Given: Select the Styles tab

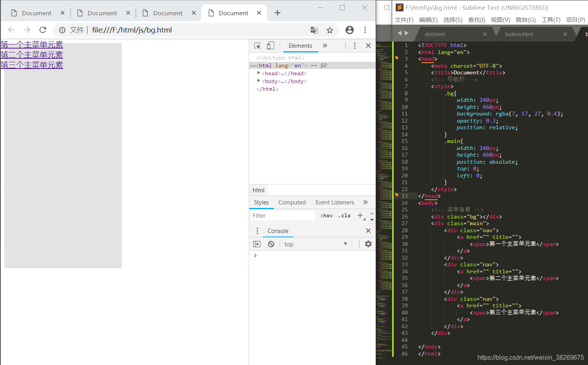Looking at the screenshot, I should [261, 202].
